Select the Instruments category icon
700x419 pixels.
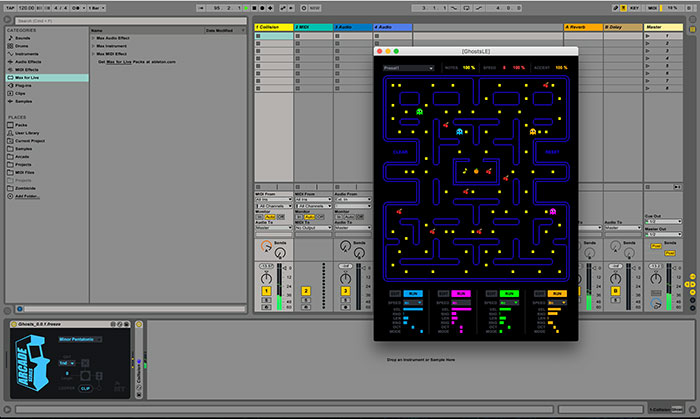[10, 53]
